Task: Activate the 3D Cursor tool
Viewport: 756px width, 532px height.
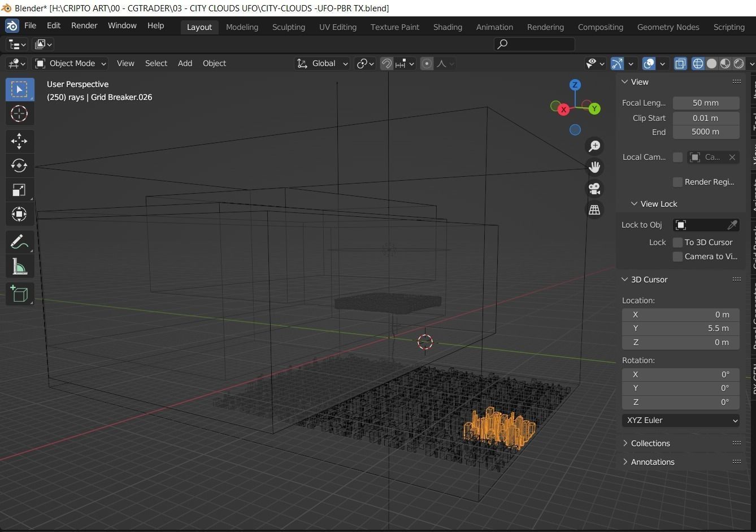Action: (19, 114)
